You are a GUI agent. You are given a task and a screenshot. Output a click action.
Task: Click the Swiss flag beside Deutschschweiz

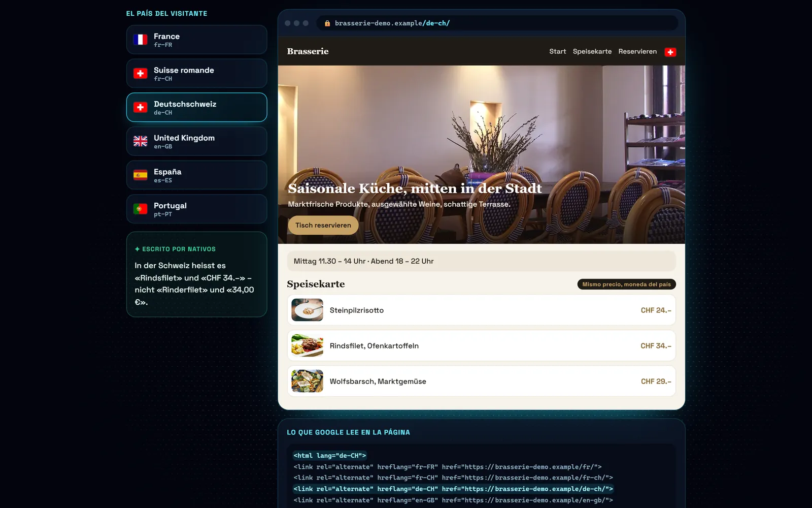pyautogui.click(x=140, y=107)
